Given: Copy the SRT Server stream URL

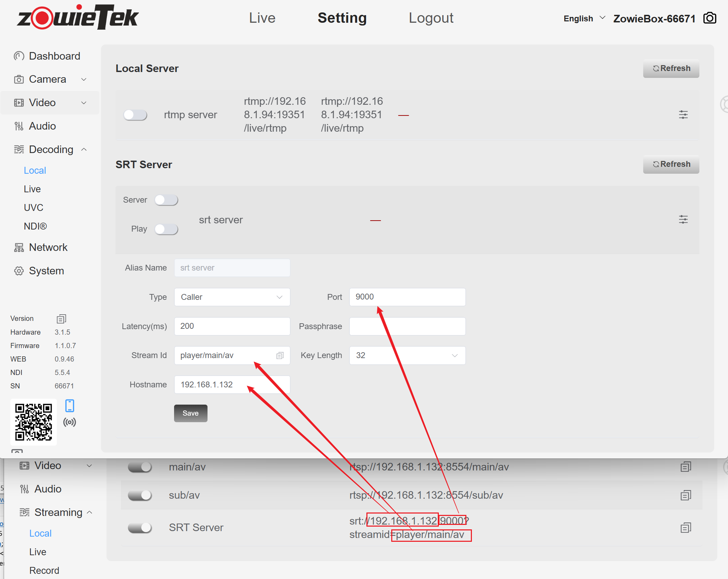Looking at the screenshot, I should pos(686,528).
